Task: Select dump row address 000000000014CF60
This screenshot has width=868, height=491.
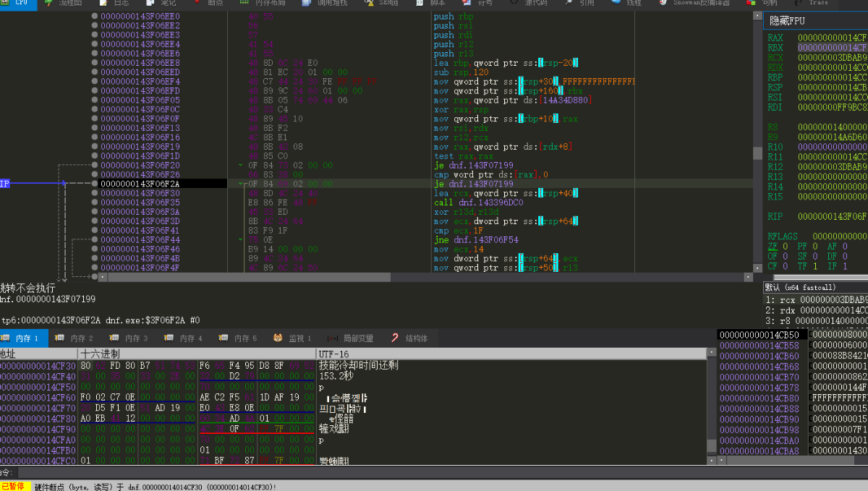Action: coord(38,397)
